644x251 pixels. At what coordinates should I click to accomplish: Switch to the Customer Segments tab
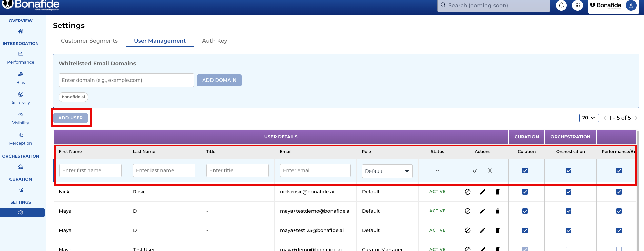click(x=89, y=41)
